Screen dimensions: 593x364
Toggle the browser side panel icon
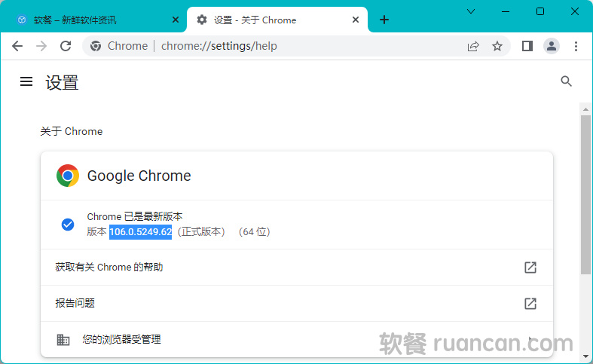tap(527, 46)
